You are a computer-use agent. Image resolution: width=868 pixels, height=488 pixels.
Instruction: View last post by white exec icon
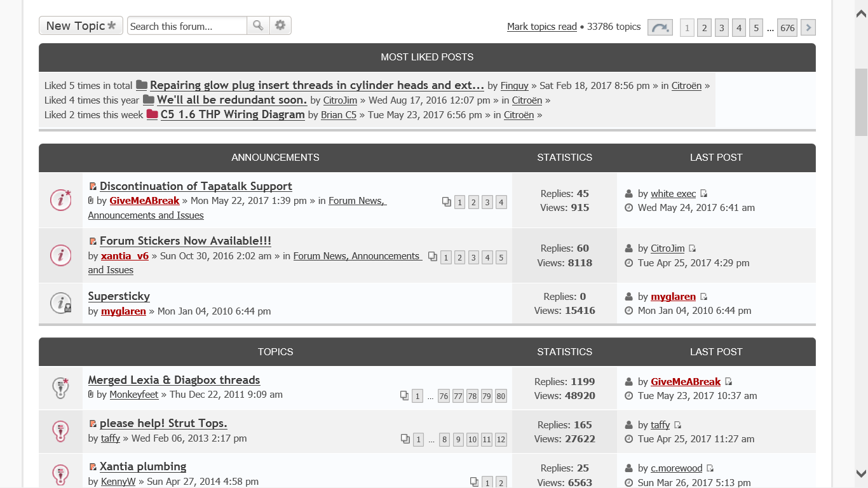pyautogui.click(x=703, y=194)
